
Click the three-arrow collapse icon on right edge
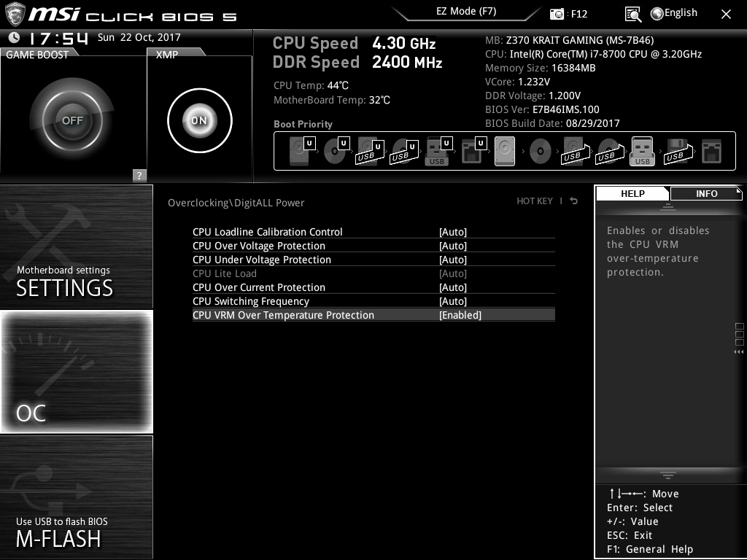[x=738, y=352]
